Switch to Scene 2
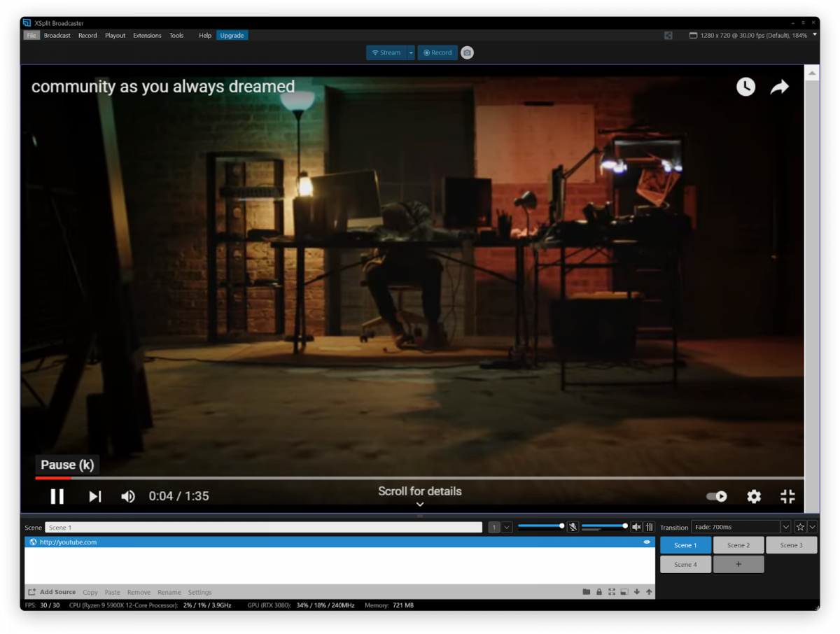 [738, 545]
